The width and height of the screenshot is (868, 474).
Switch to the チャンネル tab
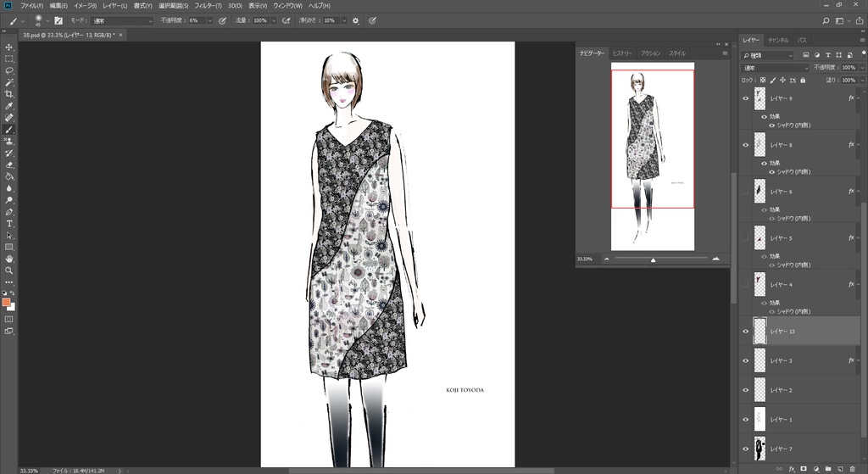(x=778, y=40)
